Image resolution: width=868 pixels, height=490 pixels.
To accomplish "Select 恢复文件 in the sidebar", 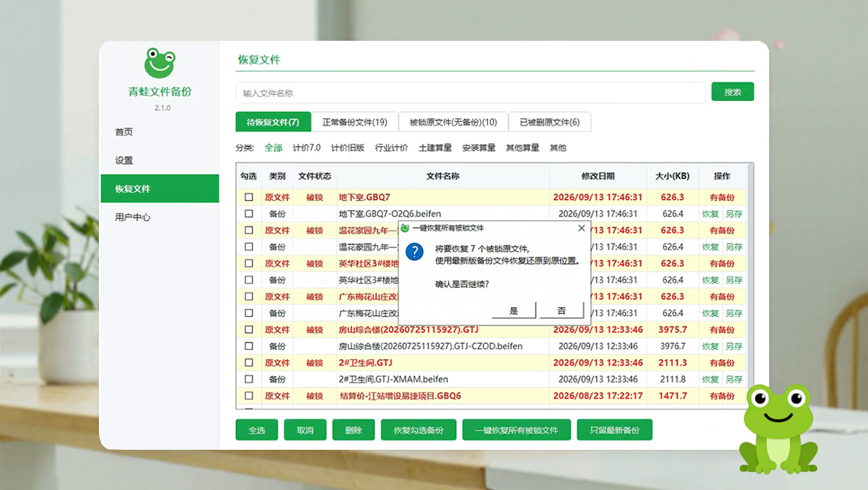I will (x=160, y=189).
